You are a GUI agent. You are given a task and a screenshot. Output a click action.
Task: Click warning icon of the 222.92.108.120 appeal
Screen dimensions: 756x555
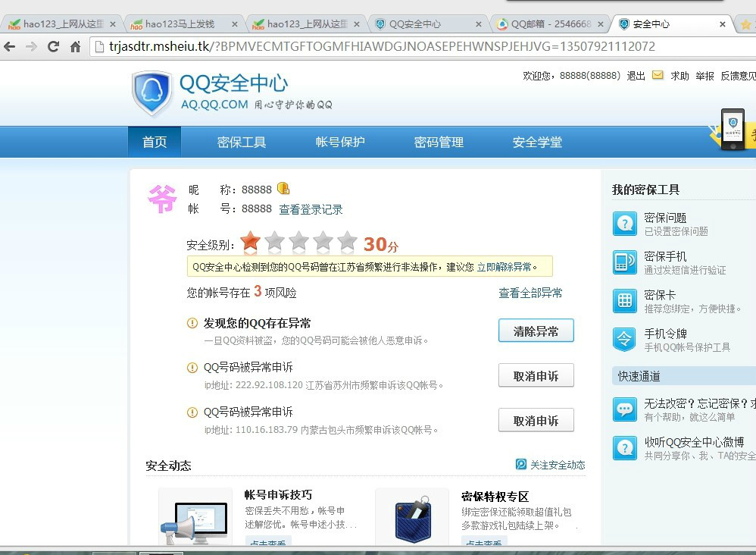(192, 368)
